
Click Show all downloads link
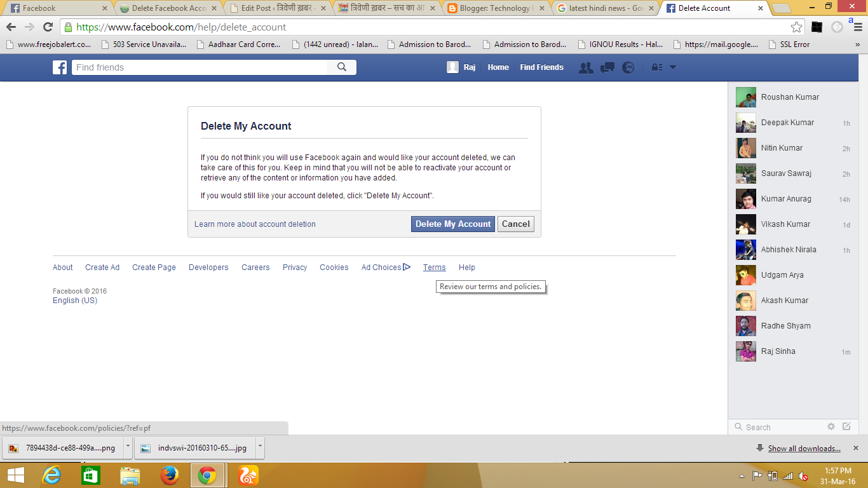pos(804,449)
